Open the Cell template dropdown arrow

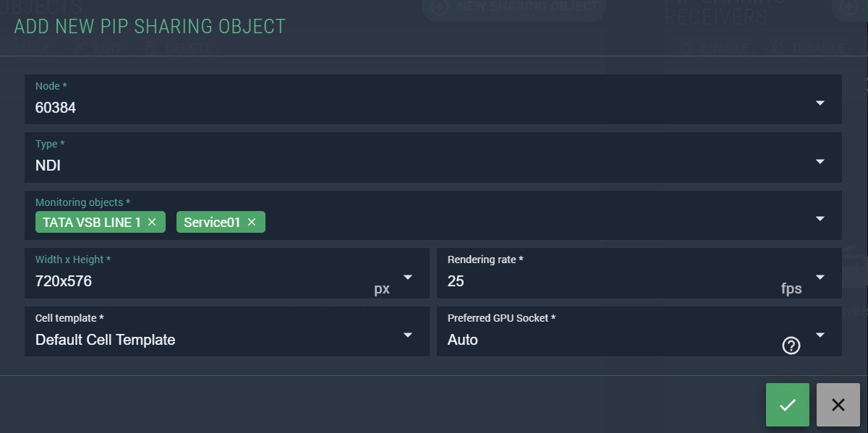pyautogui.click(x=408, y=335)
